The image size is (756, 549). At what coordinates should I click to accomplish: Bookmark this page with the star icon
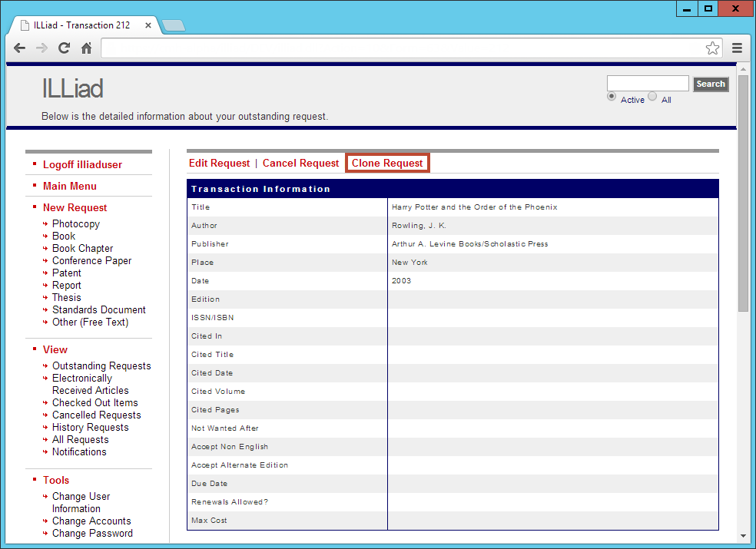pos(712,48)
